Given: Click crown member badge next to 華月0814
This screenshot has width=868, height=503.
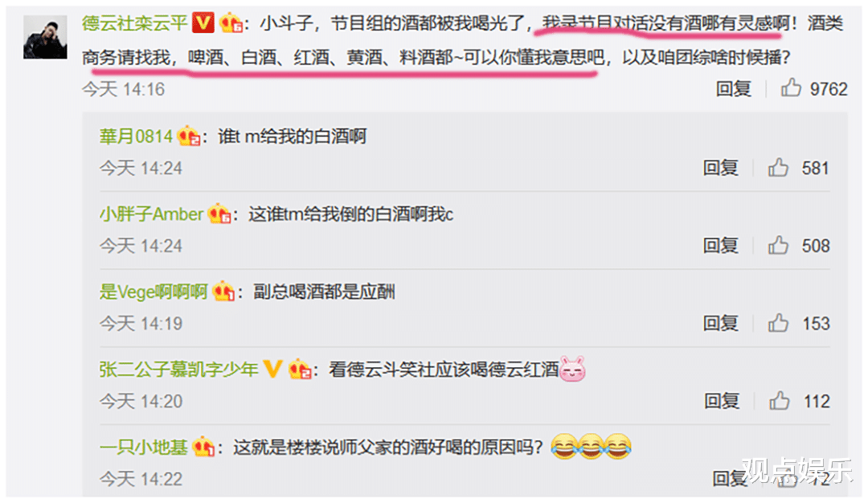Looking at the screenshot, I should click(x=188, y=136).
